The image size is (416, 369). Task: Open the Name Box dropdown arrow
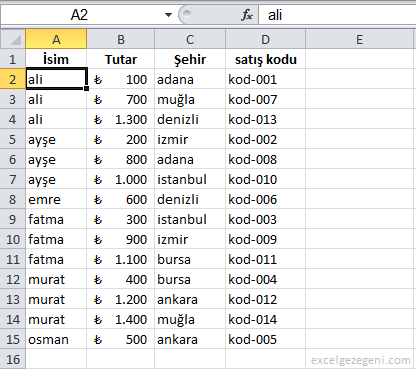(x=168, y=15)
